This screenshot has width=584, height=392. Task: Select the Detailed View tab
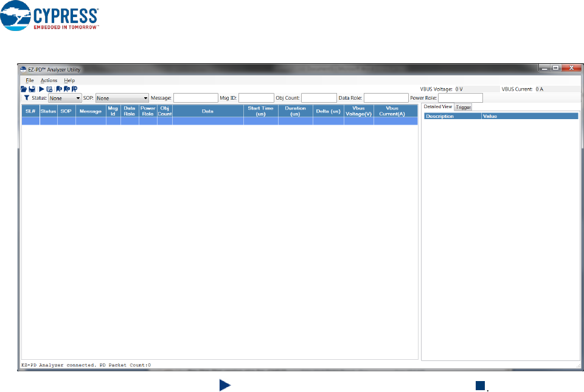[x=437, y=107]
